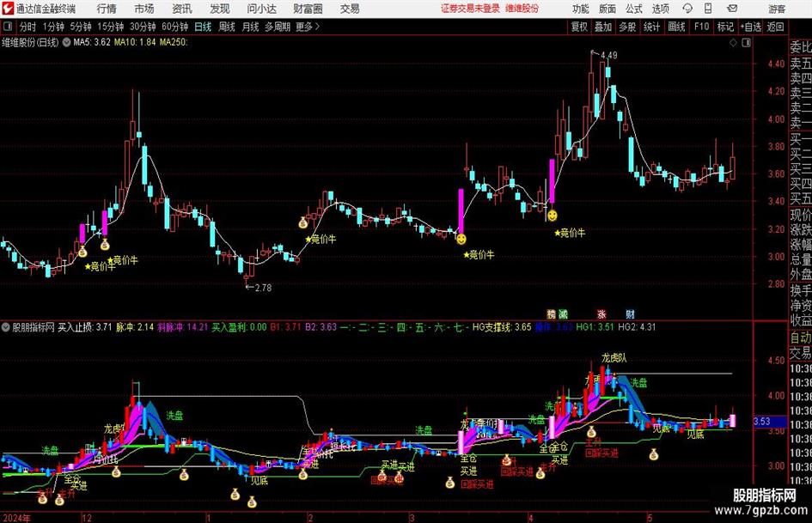Open the 公式 menu
The width and height of the screenshot is (812, 523).
633,9
